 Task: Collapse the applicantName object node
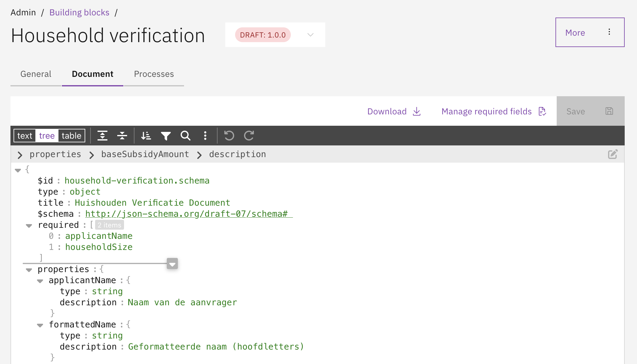[40, 281]
